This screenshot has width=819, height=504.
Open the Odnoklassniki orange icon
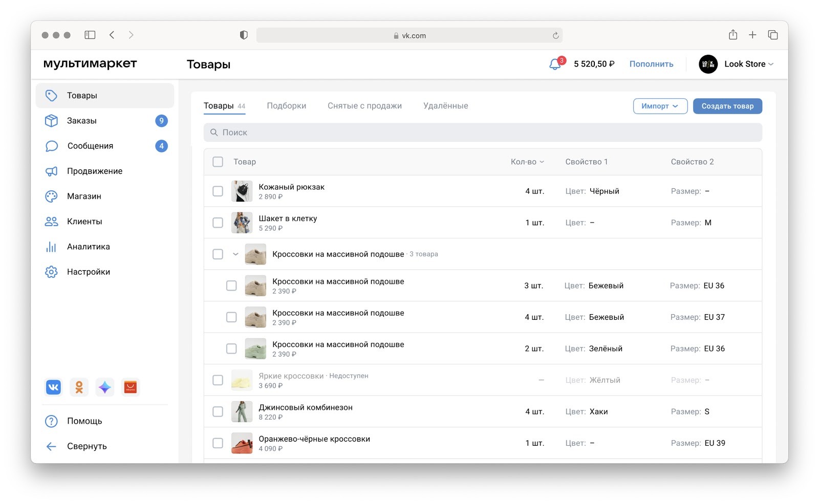point(79,387)
